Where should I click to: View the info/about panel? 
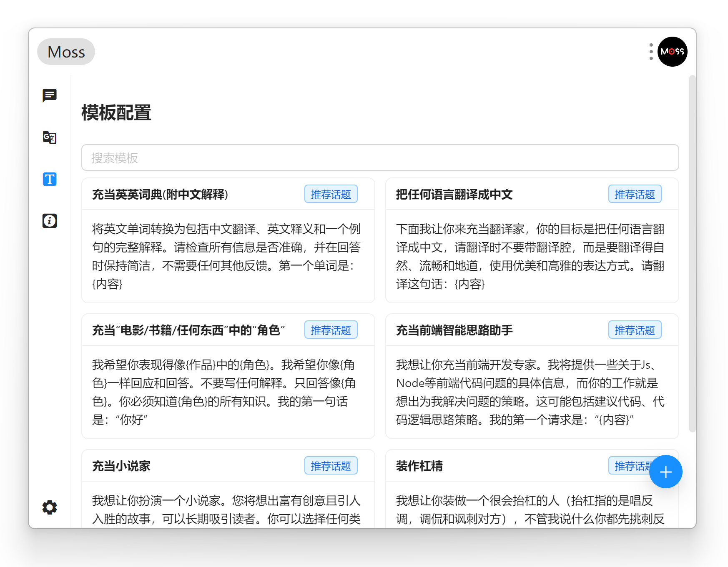click(x=49, y=220)
